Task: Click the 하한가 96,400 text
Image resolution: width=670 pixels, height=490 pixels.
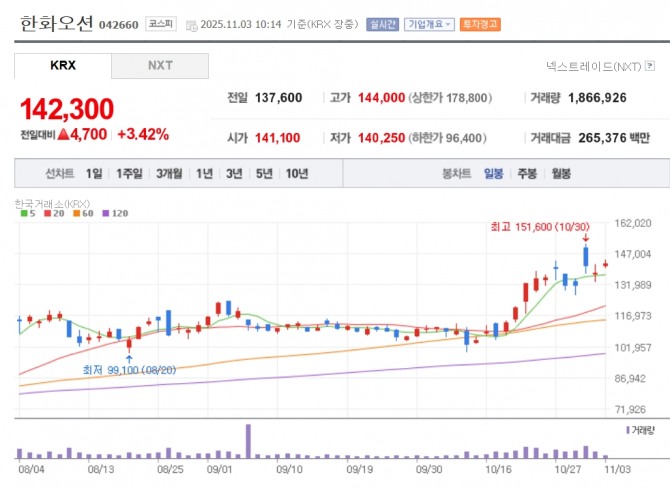Action: [447, 138]
